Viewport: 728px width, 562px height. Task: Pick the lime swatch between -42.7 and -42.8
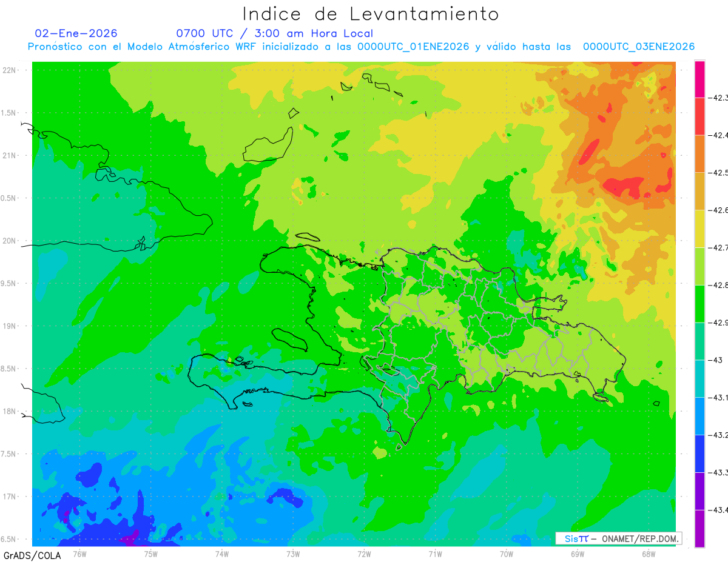click(699, 266)
